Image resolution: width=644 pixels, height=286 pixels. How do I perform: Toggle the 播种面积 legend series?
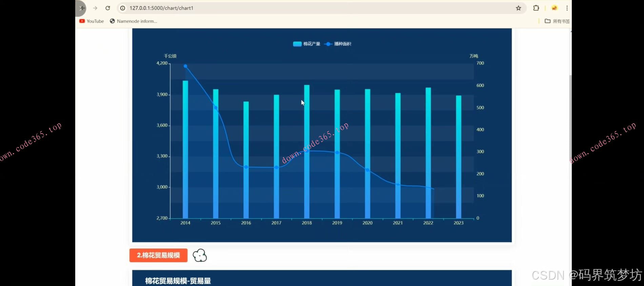338,44
